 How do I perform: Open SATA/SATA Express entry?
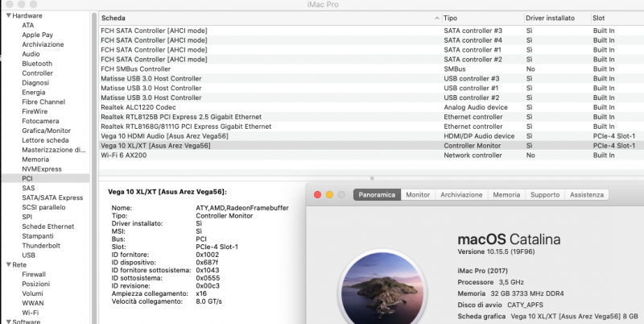(52, 197)
